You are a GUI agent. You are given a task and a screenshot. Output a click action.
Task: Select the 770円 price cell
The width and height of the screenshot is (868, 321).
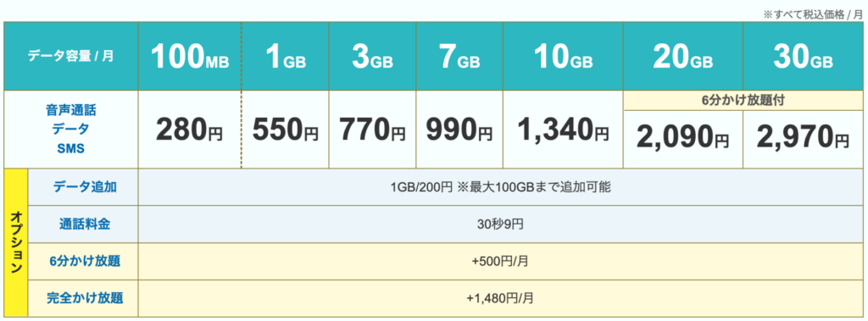coord(373,130)
